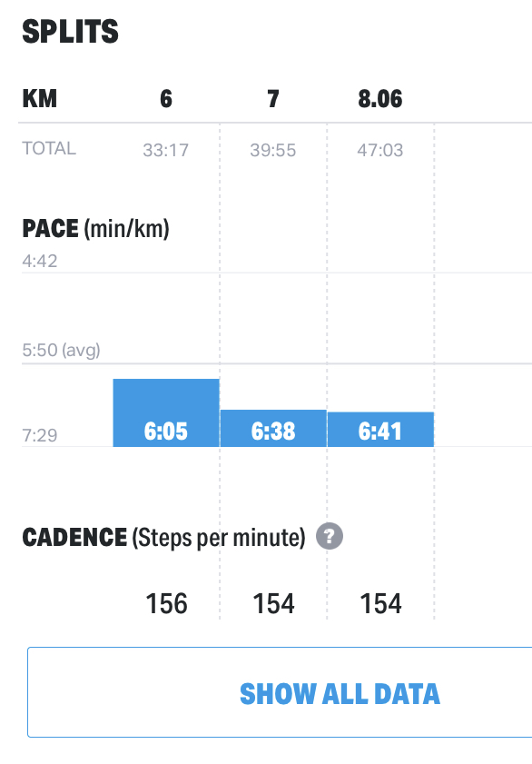Click the KM 6 column header
This screenshot has width=532, height=764.
click(x=166, y=99)
